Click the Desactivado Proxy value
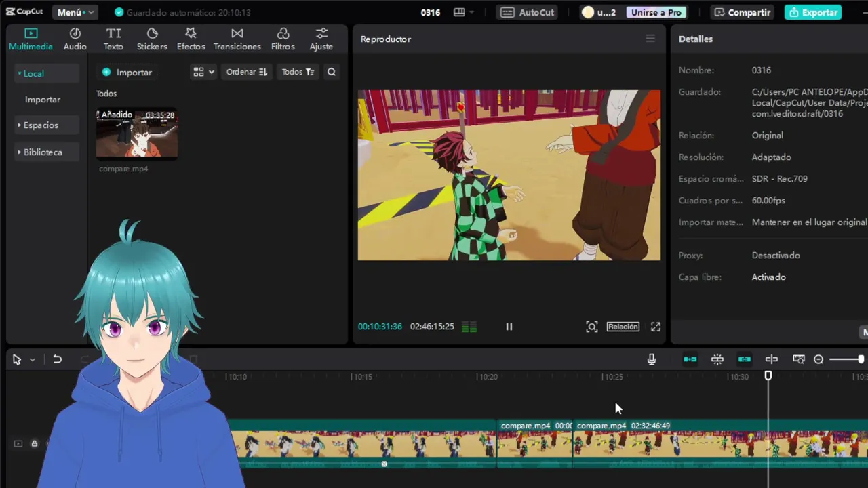The image size is (868, 488). pyautogui.click(x=776, y=256)
